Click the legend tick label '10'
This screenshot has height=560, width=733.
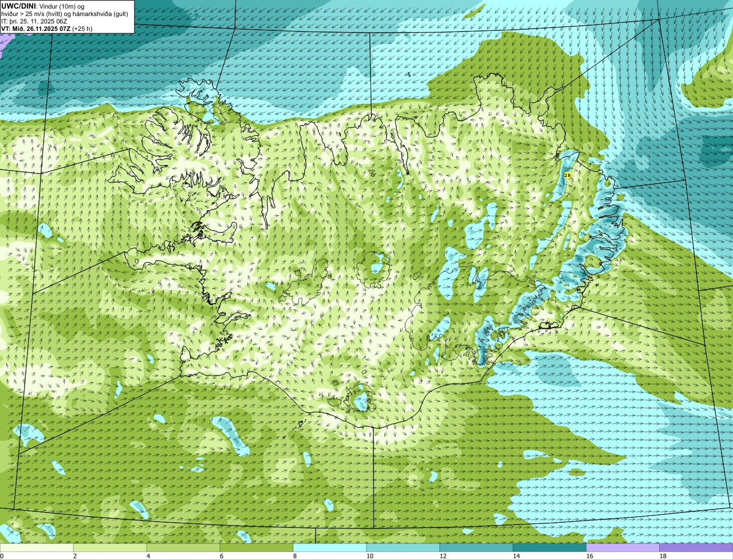click(x=370, y=556)
